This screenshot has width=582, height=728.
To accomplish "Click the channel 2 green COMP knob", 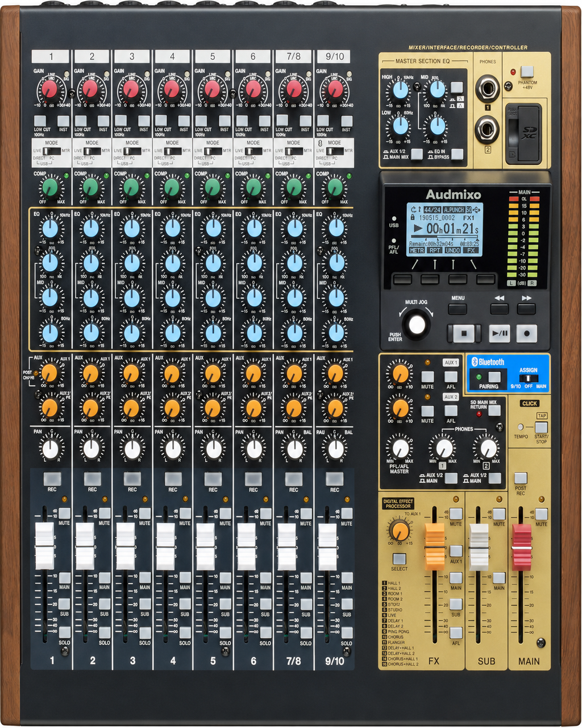I will pos(91,187).
